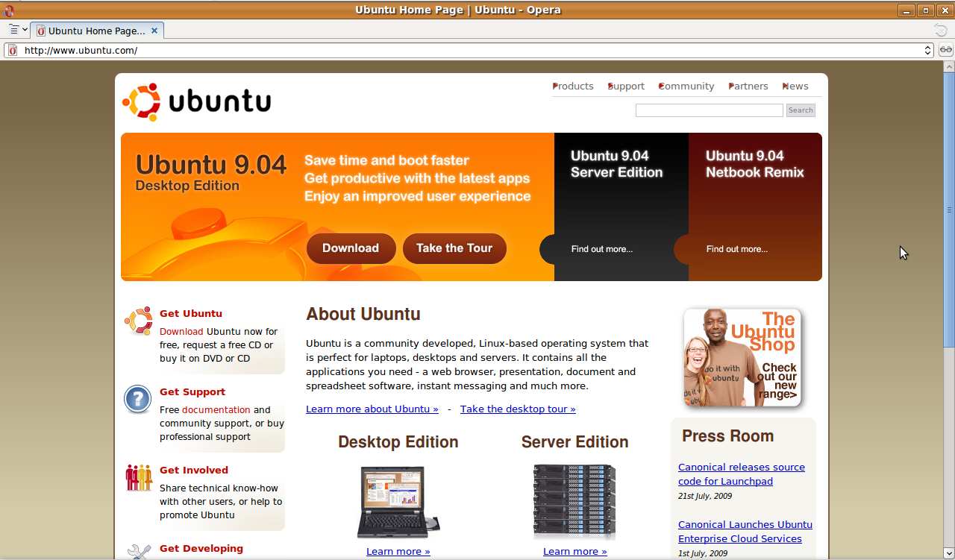This screenshot has height=560, width=955.
Task: Click the Desktop Edition laptop image
Action: [x=398, y=502]
